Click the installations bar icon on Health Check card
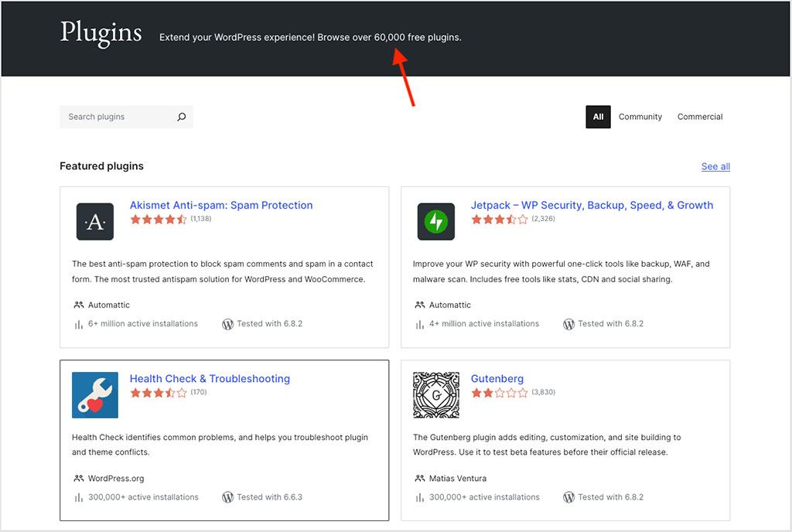 point(79,498)
